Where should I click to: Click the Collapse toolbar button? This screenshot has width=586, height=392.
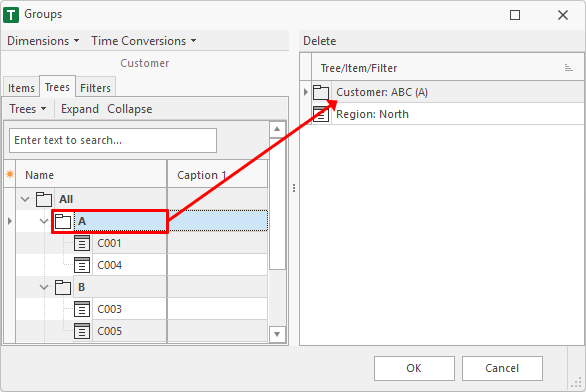[x=130, y=109]
